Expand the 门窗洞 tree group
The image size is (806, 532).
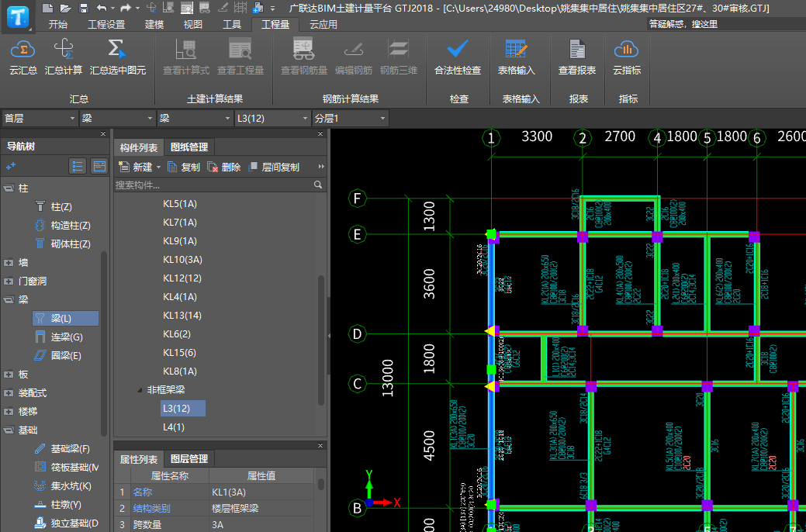9,282
